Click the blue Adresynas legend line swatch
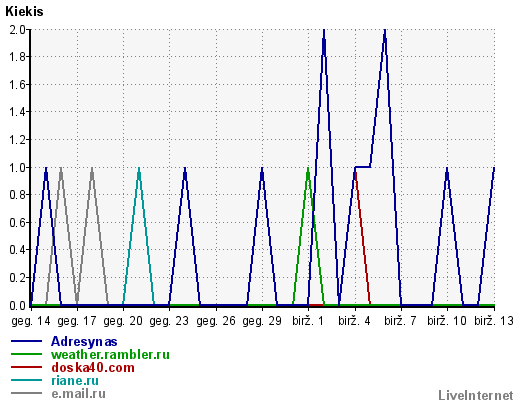The width and height of the screenshot is (520, 405). click(x=27, y=341)
